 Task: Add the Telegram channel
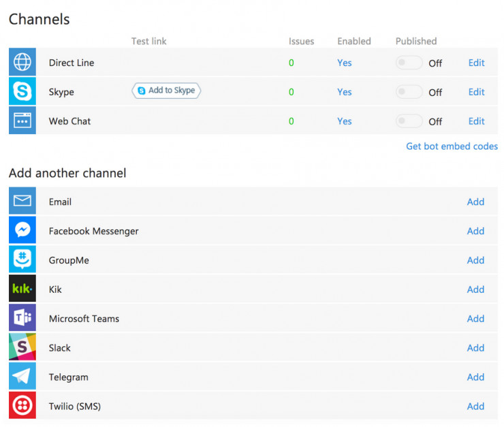(475, 377)
